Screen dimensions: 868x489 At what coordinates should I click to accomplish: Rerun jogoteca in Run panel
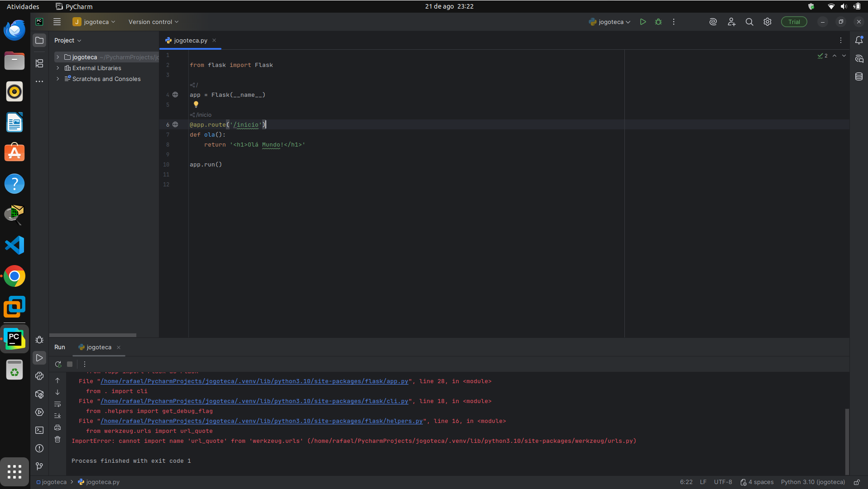point(58,364)
